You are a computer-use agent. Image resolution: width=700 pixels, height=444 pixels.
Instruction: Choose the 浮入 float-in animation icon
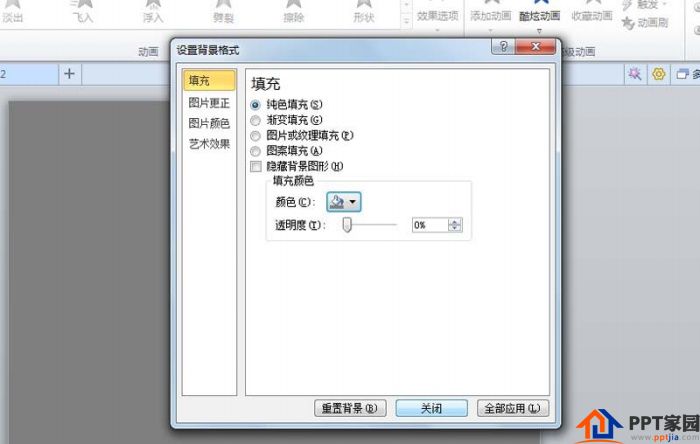[x=153, y=4]
